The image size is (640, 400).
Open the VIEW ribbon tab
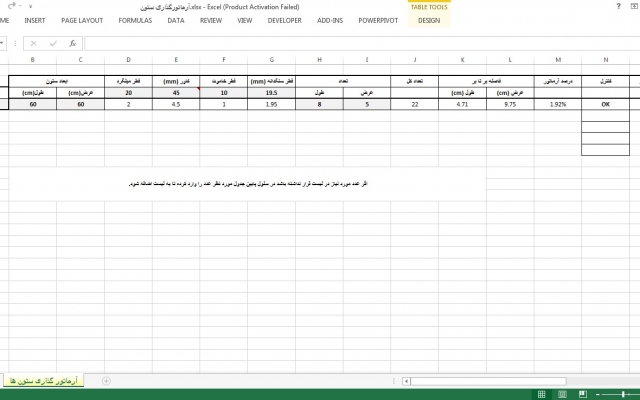tap(244, 20)
